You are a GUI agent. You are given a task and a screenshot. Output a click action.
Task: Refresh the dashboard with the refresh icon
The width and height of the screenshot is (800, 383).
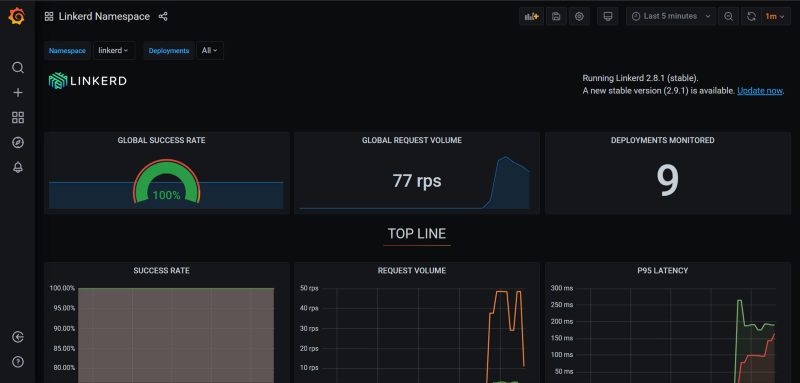point(751,16)
